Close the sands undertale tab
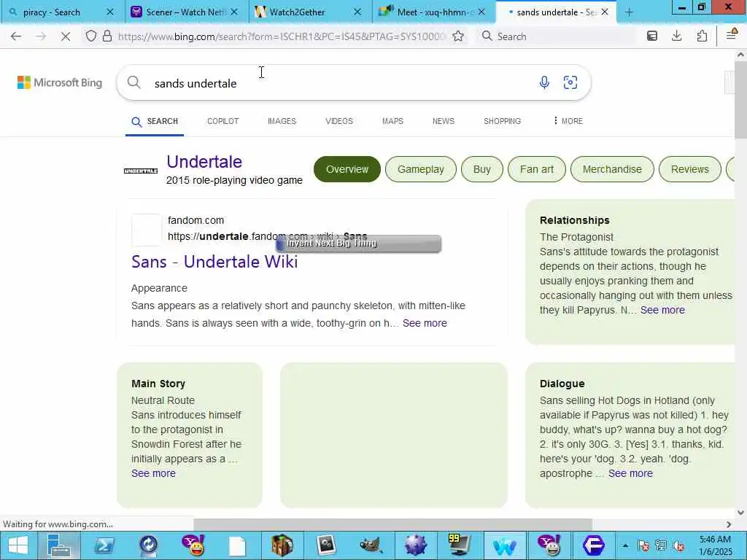The image size is (747, 560). pyautogui.click(x=605, y=12)
